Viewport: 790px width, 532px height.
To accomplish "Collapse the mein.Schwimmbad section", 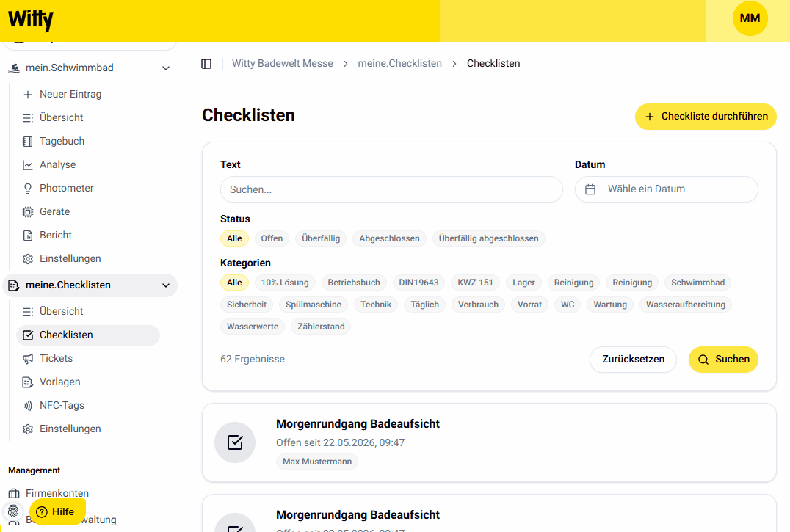I will [x=166, y=68].
